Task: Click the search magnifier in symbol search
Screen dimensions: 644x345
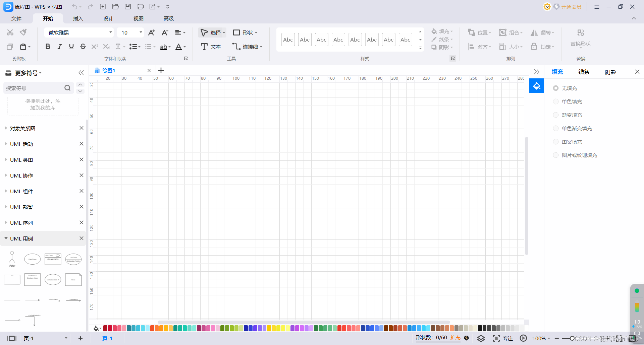Action: coord(67,88)
